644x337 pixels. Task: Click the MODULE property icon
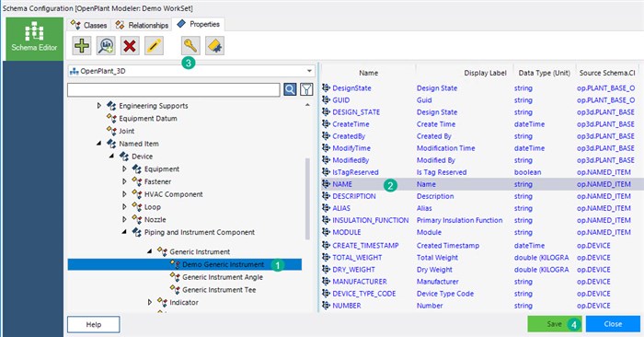coord(326,232)
